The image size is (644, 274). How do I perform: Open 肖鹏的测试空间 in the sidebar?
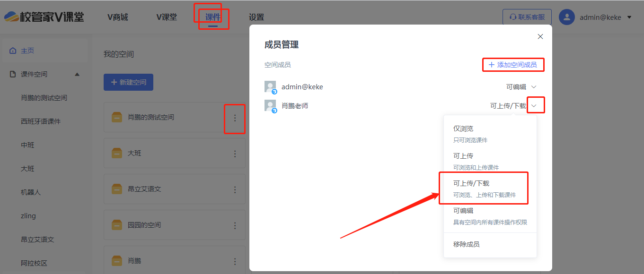coord(44,98)
